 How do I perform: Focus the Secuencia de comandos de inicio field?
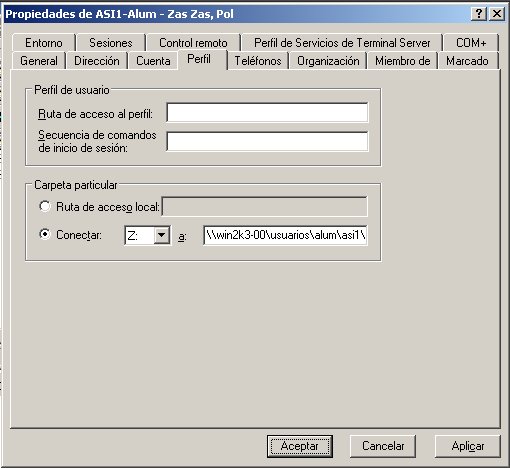pos(267,141)
